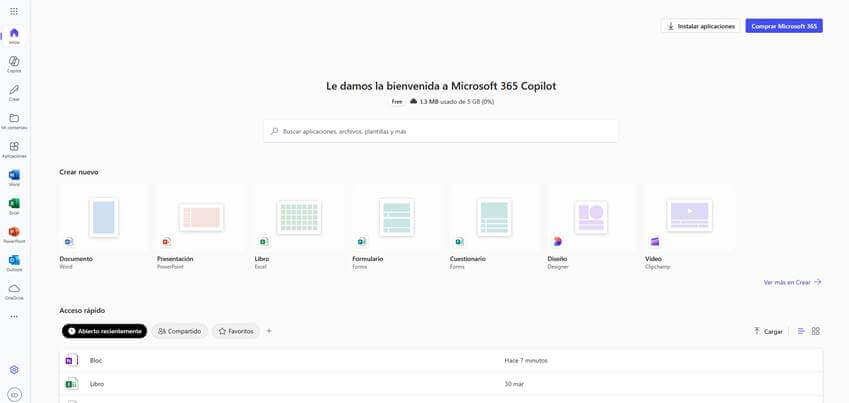849x403 pixels.
Task: Add a new quick access filter
Action: pos(269,331)
